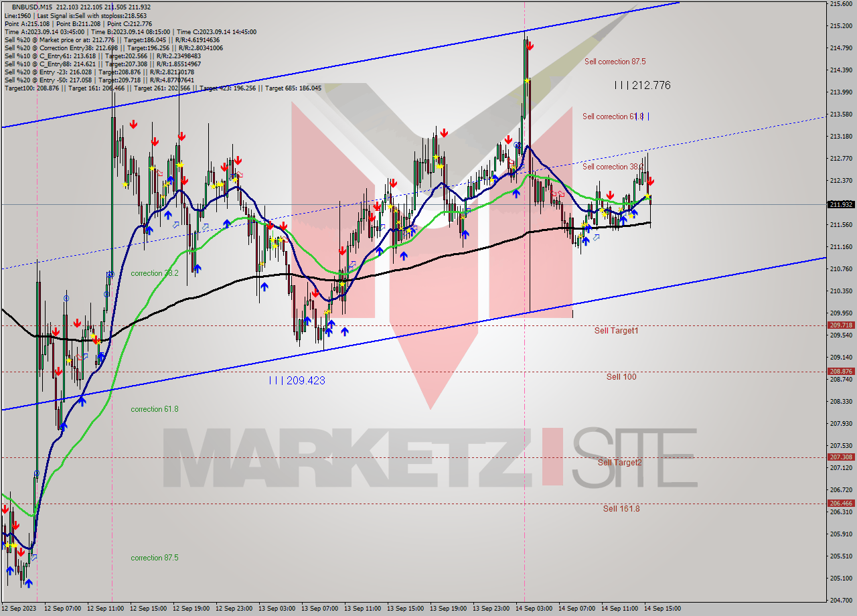This screenshot has width=857, height=616.
Task: Click the 'Sell Target1' label
Action: [x=616, y=331]
